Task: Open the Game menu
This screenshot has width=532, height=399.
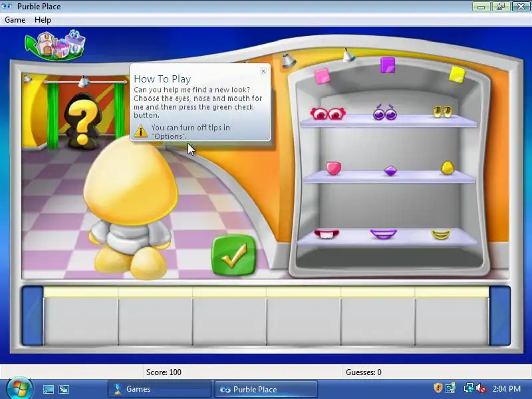Action: click(x=15, y=20)
